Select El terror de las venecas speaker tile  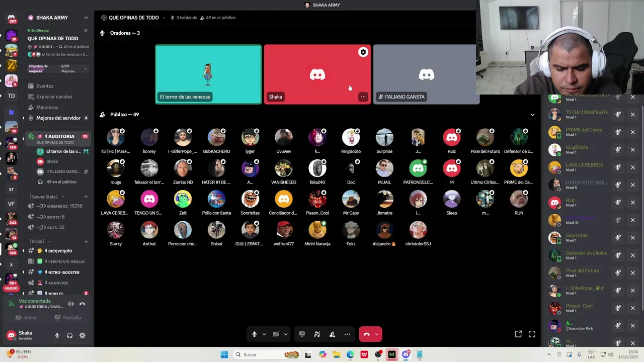[x=208, y=74]
